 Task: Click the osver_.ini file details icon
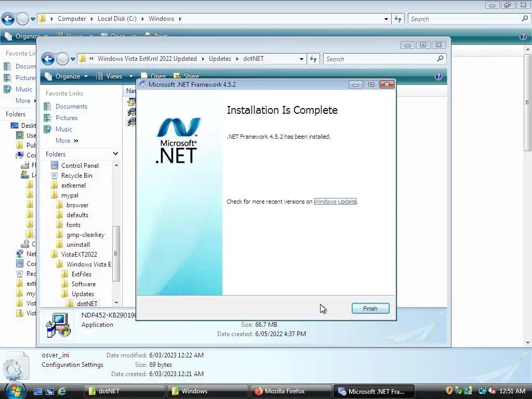click(x=15, y=366)
